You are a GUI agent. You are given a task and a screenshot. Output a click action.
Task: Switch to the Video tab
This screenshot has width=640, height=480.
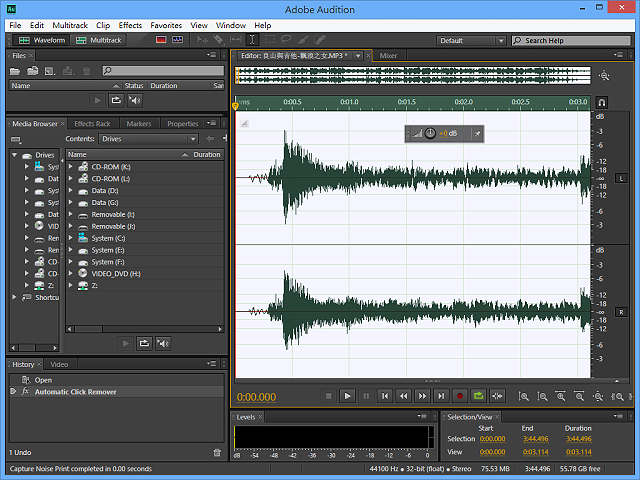[59, 364]
